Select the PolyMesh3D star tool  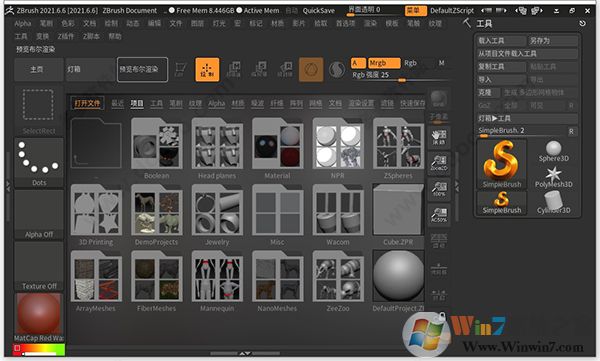click(x=553, y=177)
